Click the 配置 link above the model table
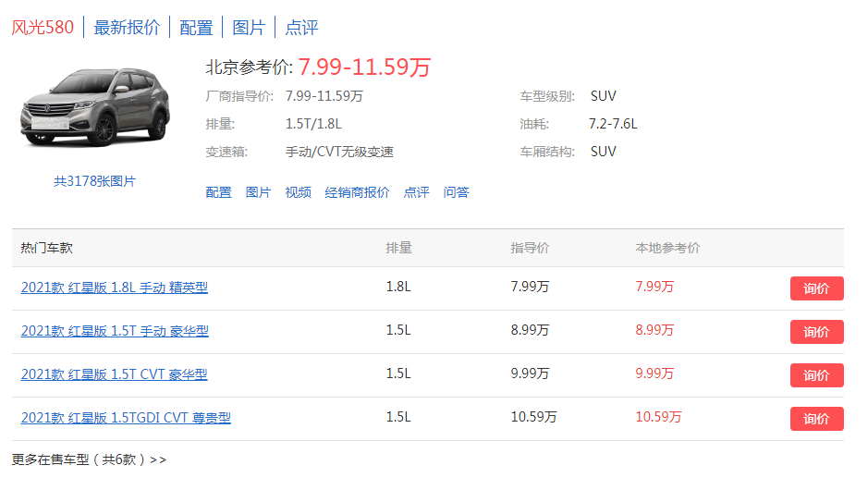This screenshot has height=502, width=868. [219, 192]
